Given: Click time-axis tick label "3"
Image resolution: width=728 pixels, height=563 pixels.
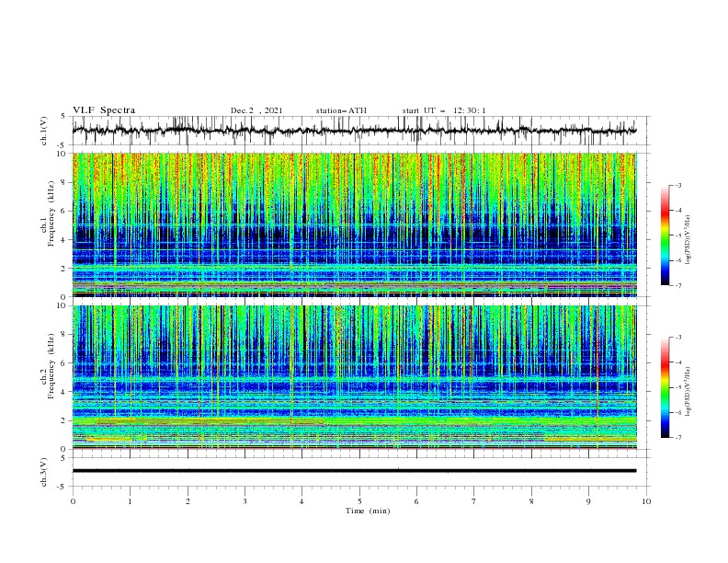Looking at the screenshot, I should 245,501.
